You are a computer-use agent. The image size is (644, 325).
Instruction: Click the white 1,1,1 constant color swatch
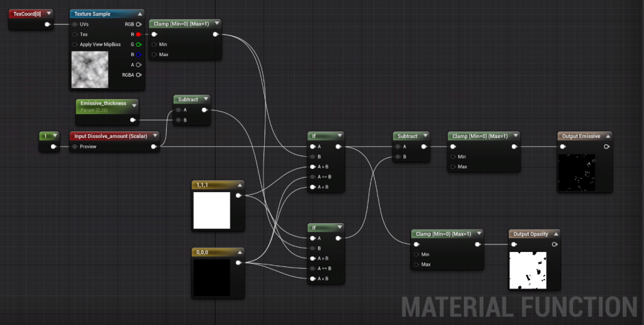[x=211, y=210]
